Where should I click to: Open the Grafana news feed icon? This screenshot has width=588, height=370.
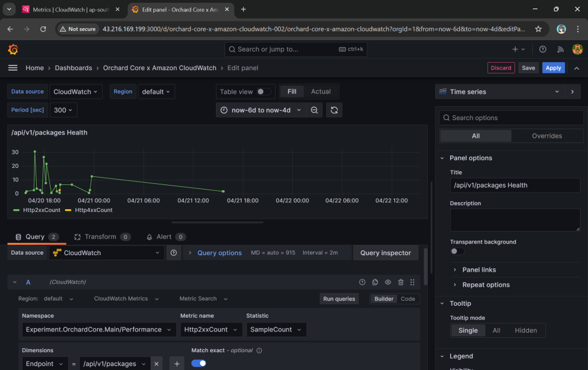[x=561, y=49]
